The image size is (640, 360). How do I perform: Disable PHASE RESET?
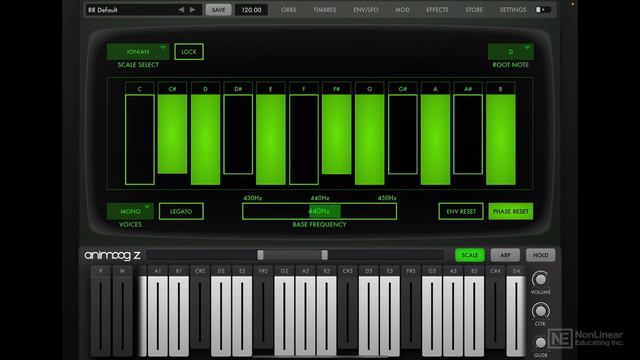[511, 211]
